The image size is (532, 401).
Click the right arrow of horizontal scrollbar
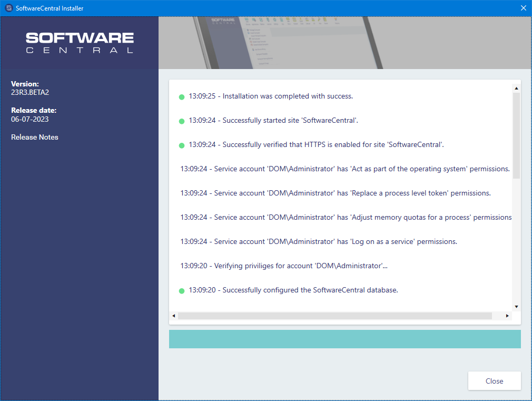[x=507, y=316]
